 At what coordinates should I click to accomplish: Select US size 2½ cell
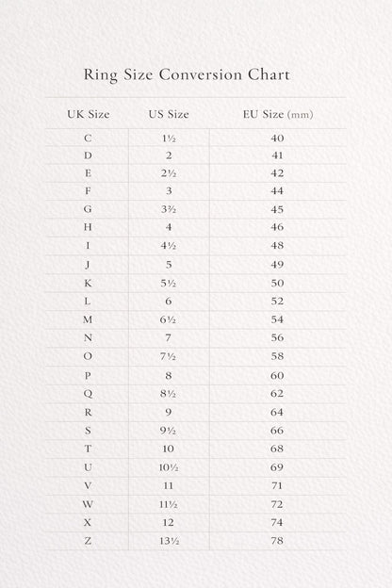tap(169, 173)
